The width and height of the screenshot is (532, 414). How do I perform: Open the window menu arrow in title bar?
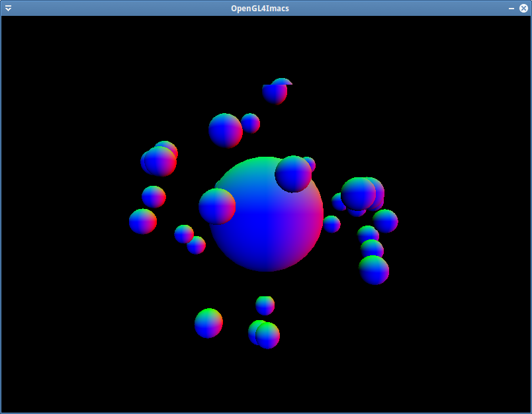[8, 8]
